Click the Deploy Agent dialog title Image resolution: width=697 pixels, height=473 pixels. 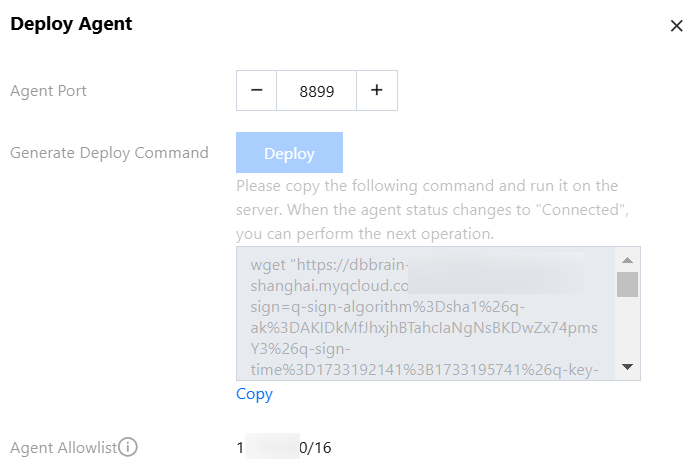point(71,24)
